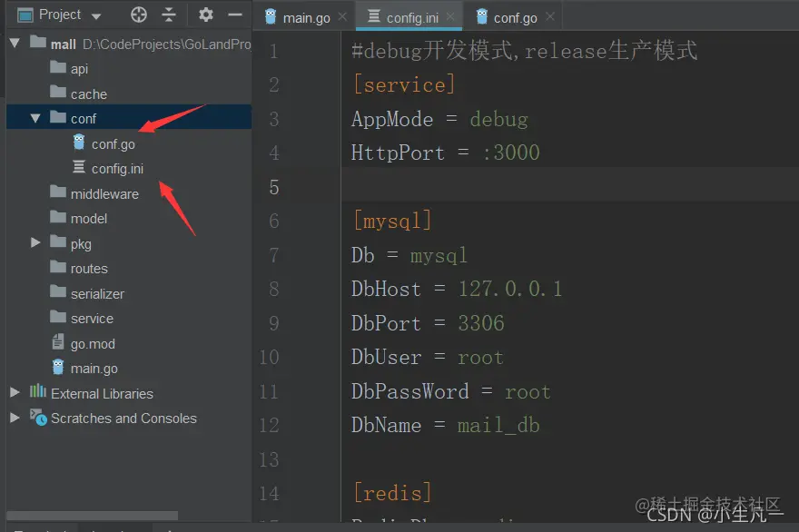The height and width of the screenshot is (532, 799).
Task: Select the api folder
Action: (x=79, y=68)
